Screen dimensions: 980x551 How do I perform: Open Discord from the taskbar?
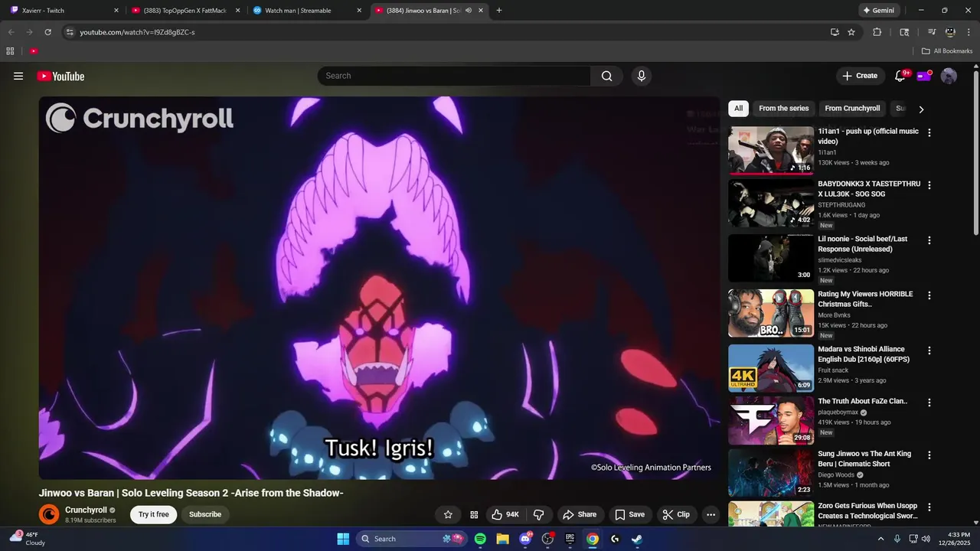(525, 539)
